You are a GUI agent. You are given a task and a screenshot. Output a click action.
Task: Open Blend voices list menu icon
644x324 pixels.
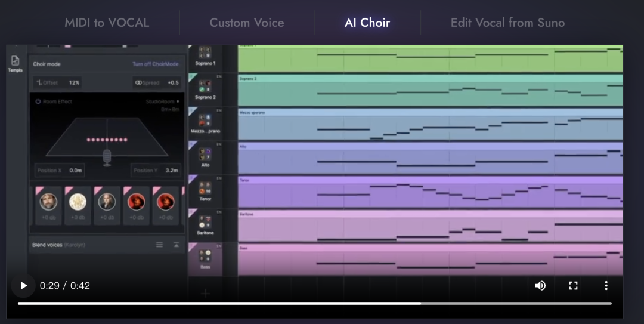pyautogui.click(x=159, y=245)
